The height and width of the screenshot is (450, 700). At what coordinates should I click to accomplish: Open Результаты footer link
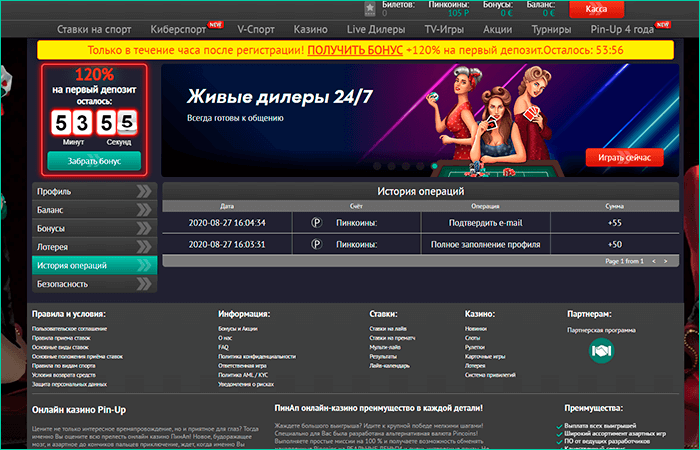[383, 357]
